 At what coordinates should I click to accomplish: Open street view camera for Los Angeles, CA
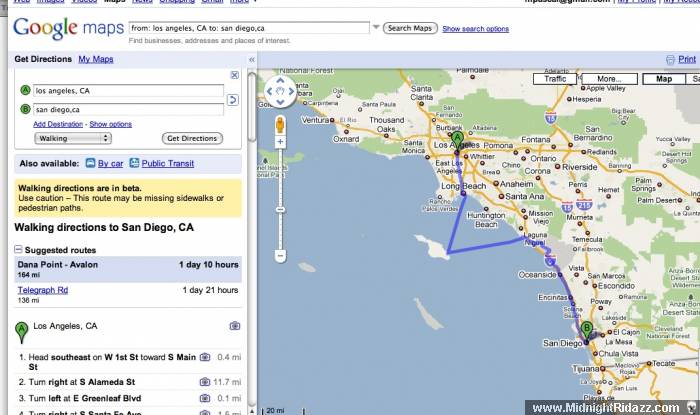[x=235, y=326]
